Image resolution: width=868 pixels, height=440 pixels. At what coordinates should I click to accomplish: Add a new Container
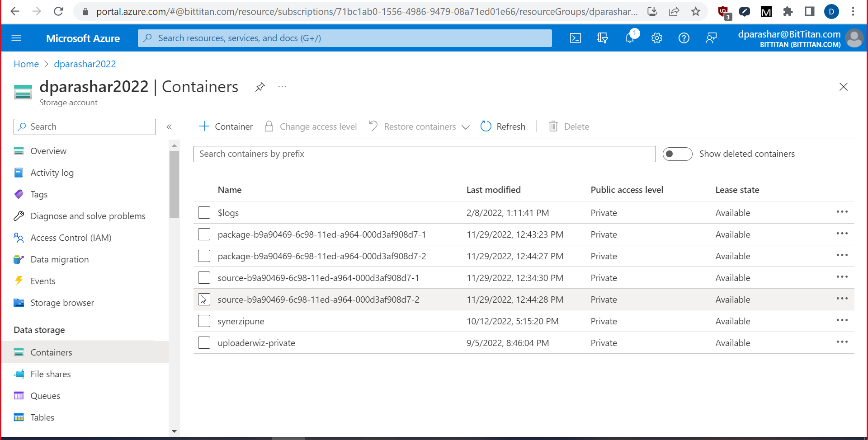(x=226, y=127)
